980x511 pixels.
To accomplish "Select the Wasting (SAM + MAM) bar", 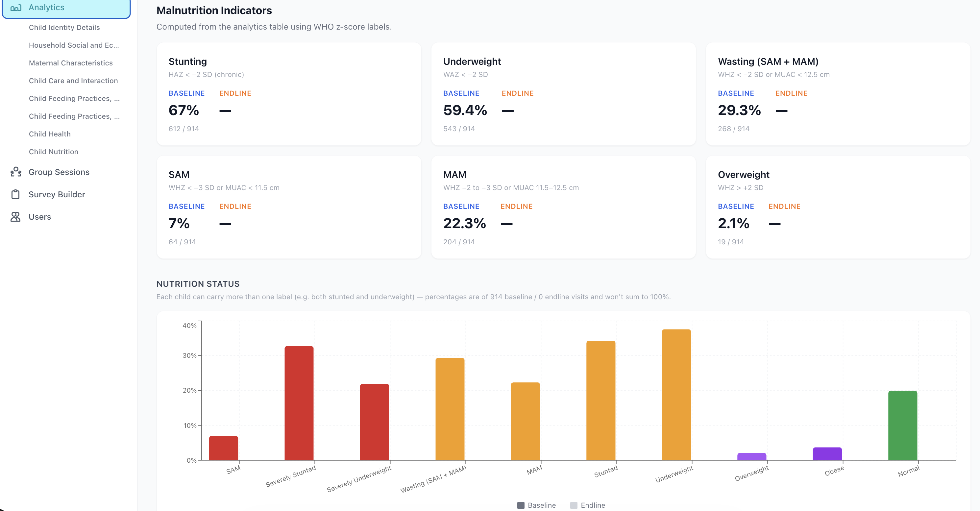I will pos(450,409).
